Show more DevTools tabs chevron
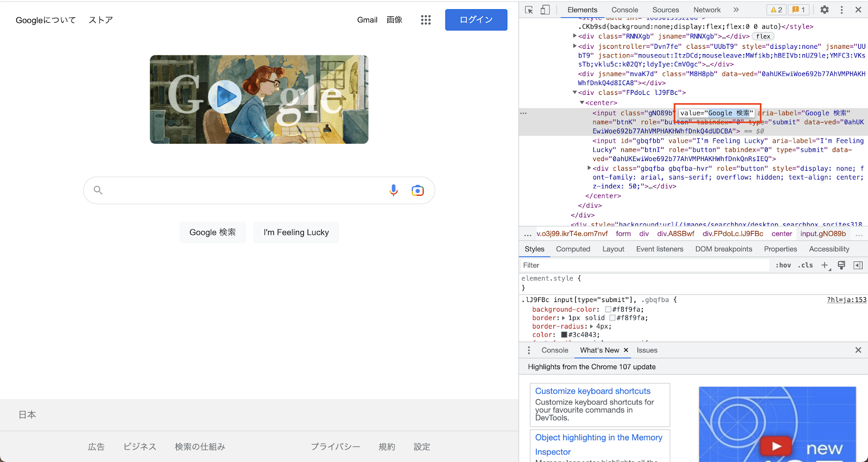 pos(736,10)
